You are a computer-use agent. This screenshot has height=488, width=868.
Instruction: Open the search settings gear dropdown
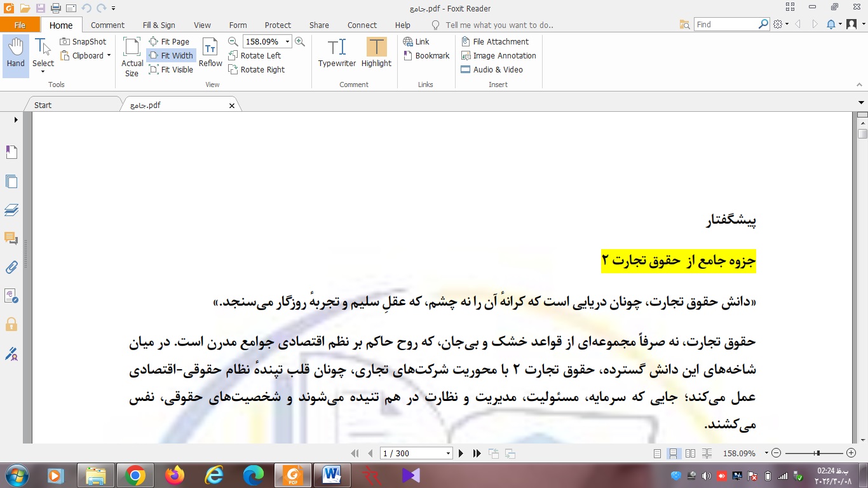pos(781,24)
